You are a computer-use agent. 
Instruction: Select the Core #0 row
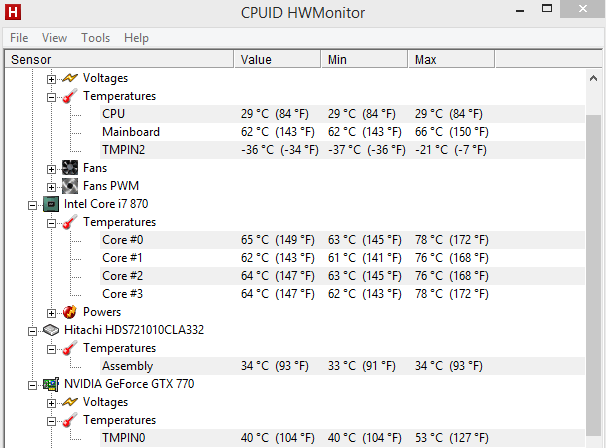(x=342, y=240)
